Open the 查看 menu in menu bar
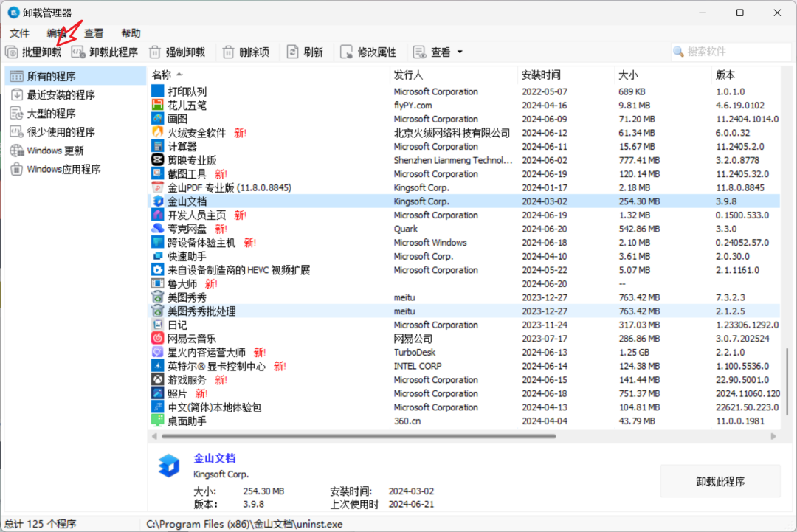The image size is (797, 532). click(94, 33)
